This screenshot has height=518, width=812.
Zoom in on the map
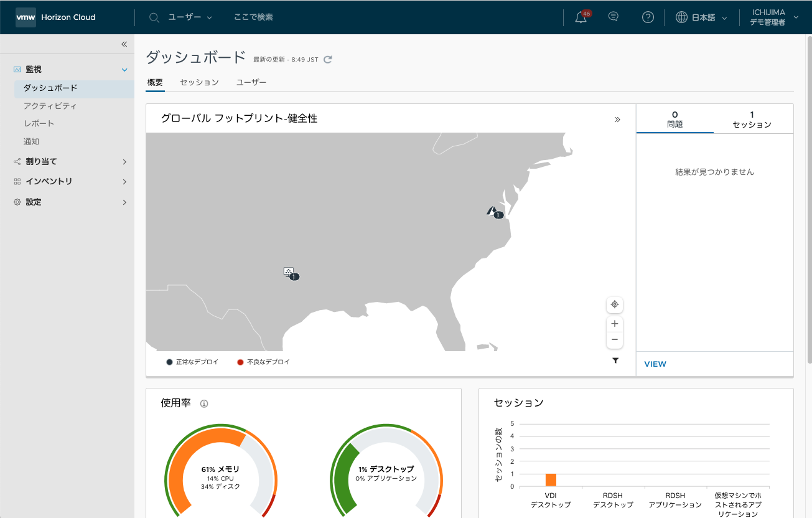coord(615,324)
